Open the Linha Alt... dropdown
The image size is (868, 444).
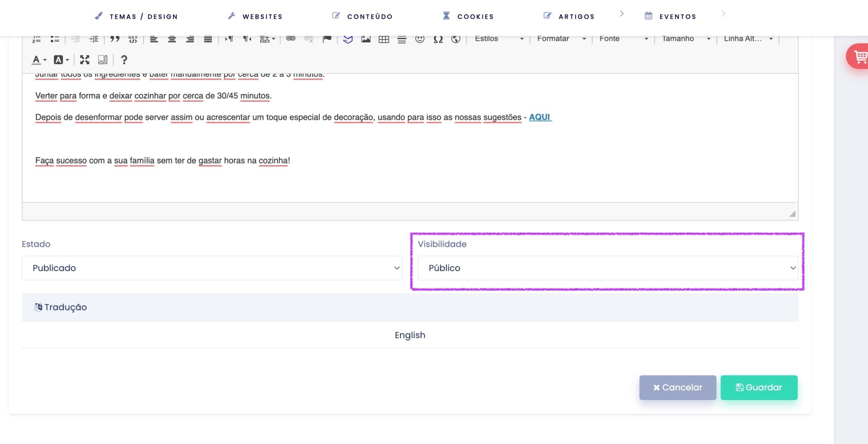click(x=748, y=39)
